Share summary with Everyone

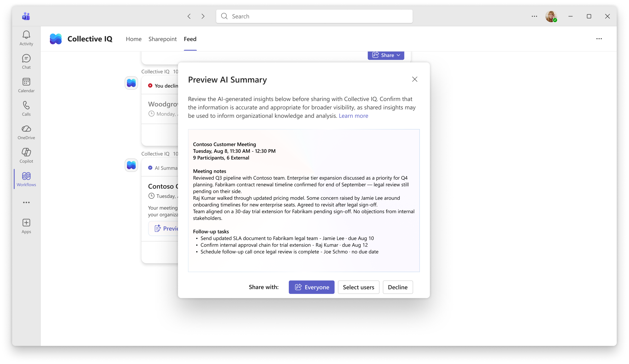pos(312,287)
